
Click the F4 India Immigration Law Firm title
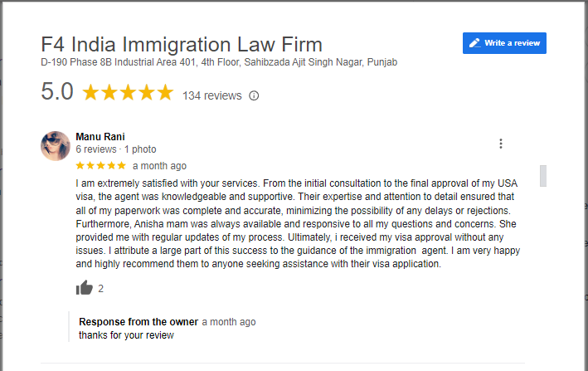182,44
